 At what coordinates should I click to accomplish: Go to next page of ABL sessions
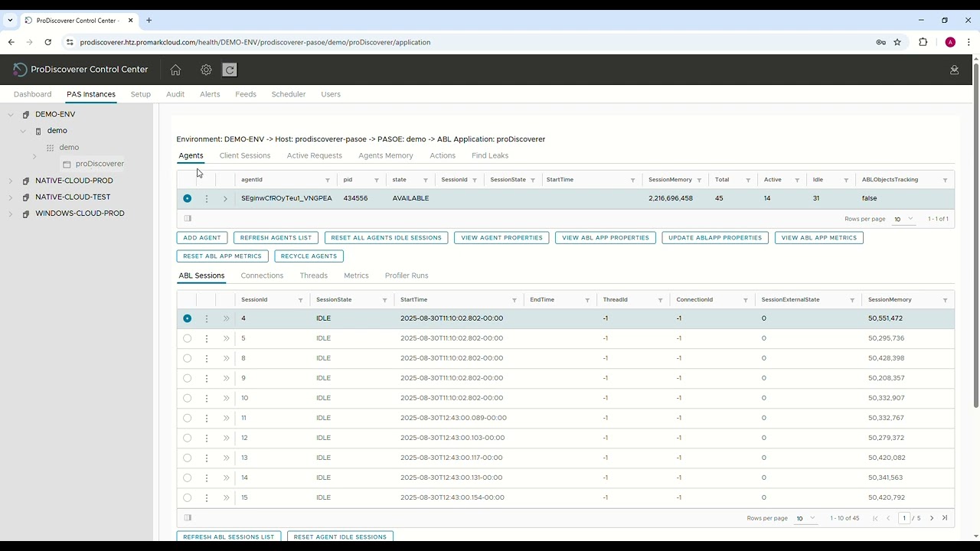[932, 518]
